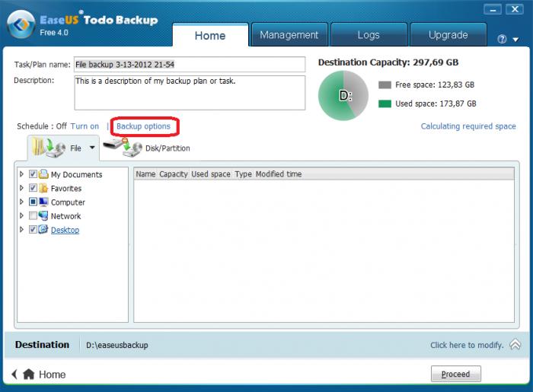Open the dropdown arrow next to help
Screen dimensions: 533x392
[515, 40]
